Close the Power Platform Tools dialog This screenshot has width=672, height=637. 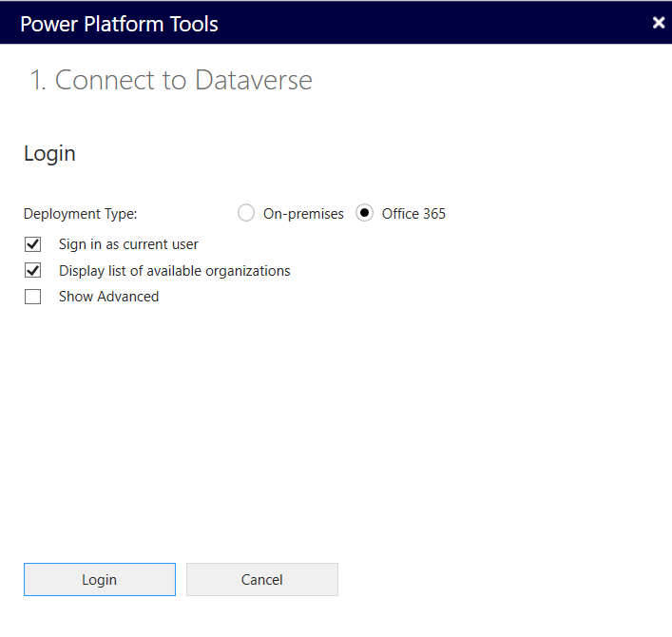coord(659,23)
